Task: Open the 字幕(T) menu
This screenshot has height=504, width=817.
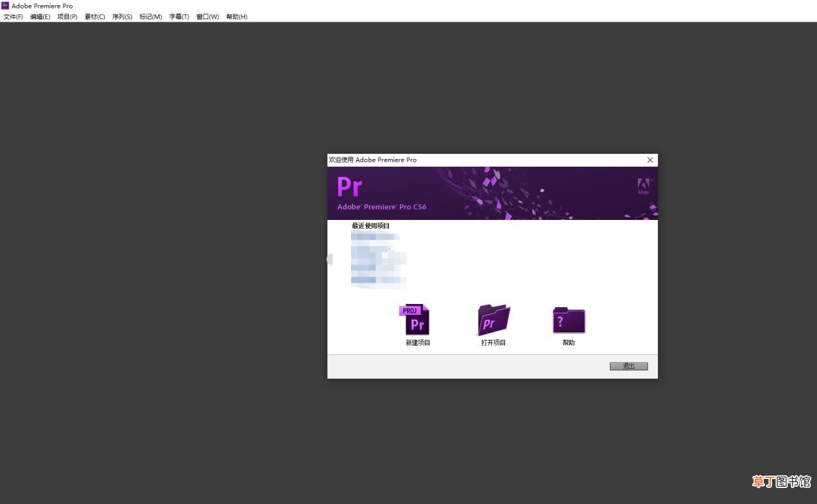Action: pos(179,17)
